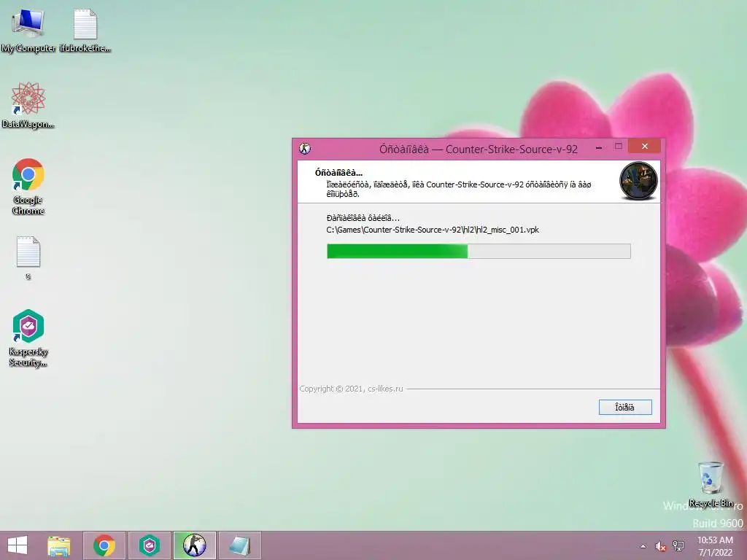This screenshot has width=747, height=560.
Task: Open the Recycle Bin
Action: (x=711, y=484)
